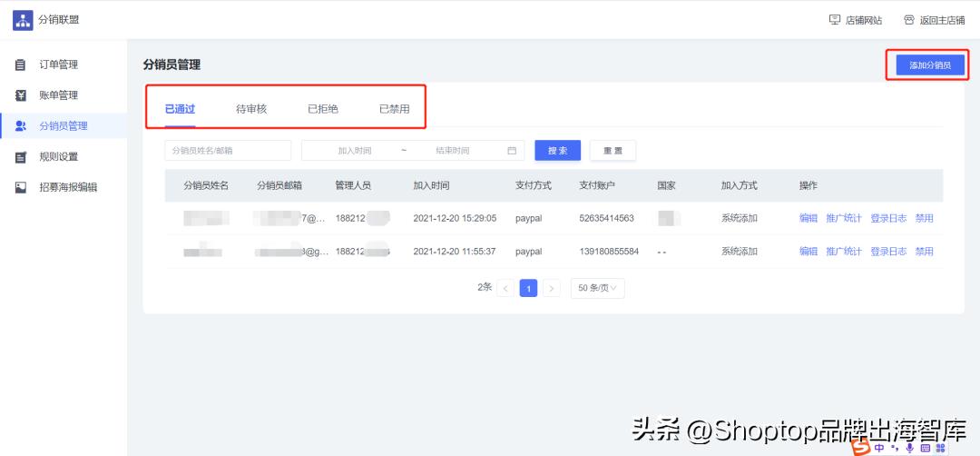Image resolution: width=980 pixels, height=456 pixels.
Task: Click 禁用 for the 15:29:05 row
Action: (925, 218)
